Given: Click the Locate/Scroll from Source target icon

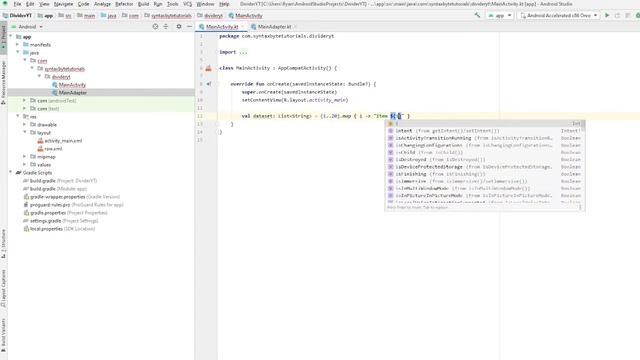Looking at the screenshot, I should (x=155, y=27).
